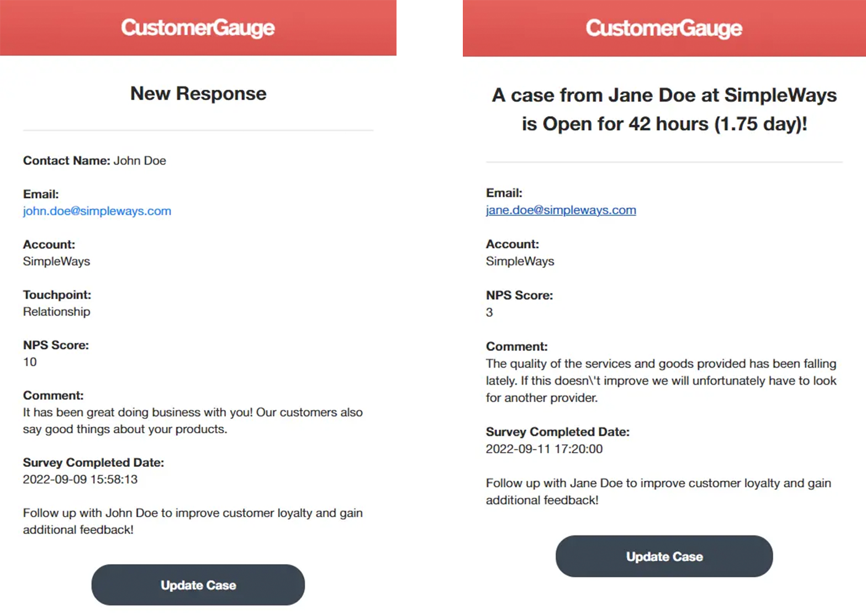Click 'Follow up with Jane Doe' text

point(658,491)
